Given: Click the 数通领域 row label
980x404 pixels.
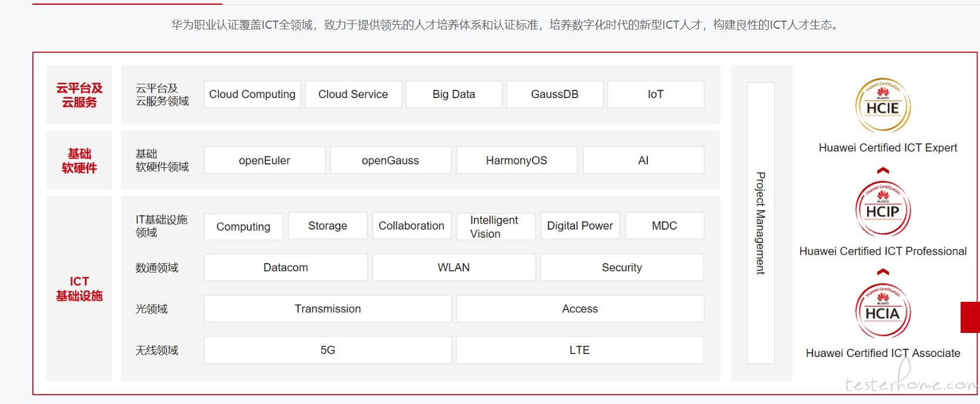Looking at the screenshot, I should pyautogui.click(x=157, y=268).
